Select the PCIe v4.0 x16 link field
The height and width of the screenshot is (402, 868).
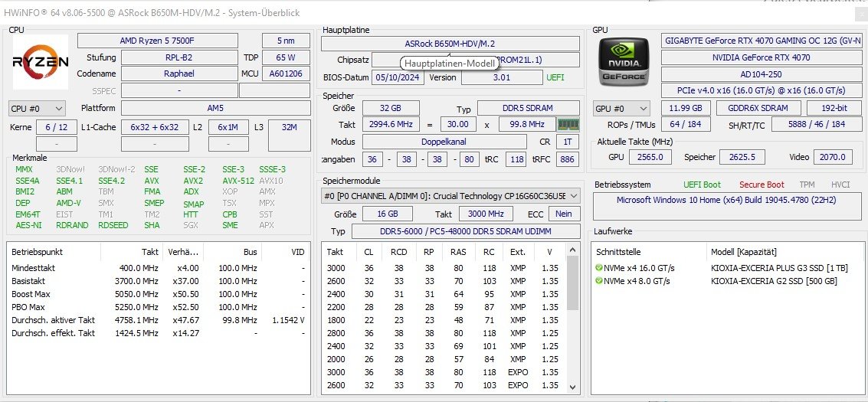click(762, 90)
